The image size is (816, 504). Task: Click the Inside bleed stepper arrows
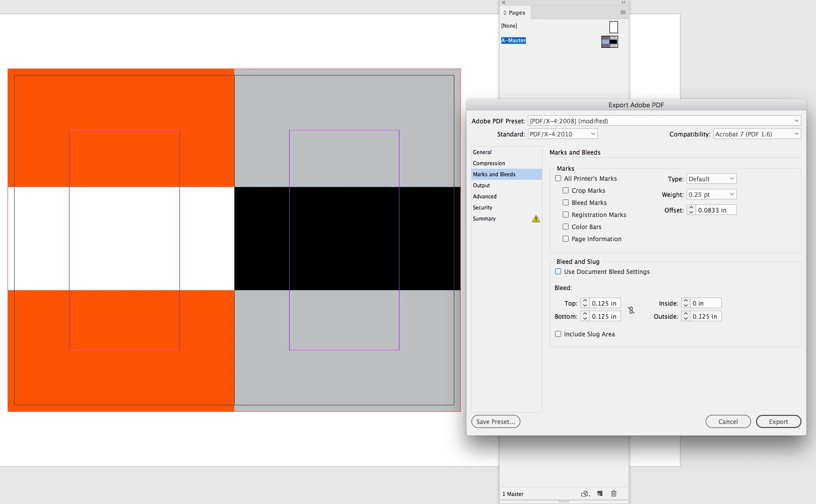point(686,303)
